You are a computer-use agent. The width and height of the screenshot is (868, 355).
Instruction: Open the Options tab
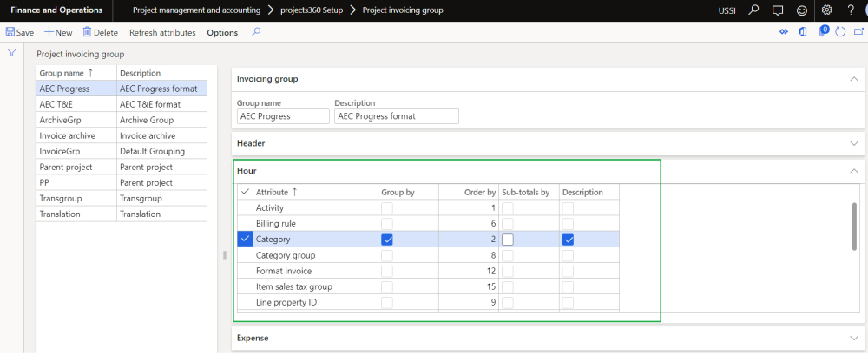tap(222, 32)
